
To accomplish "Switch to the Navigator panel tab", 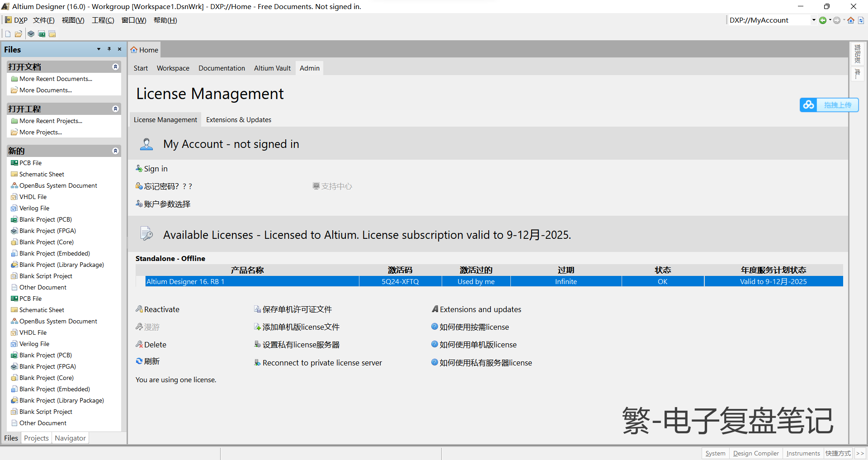I will coord(70,438).
